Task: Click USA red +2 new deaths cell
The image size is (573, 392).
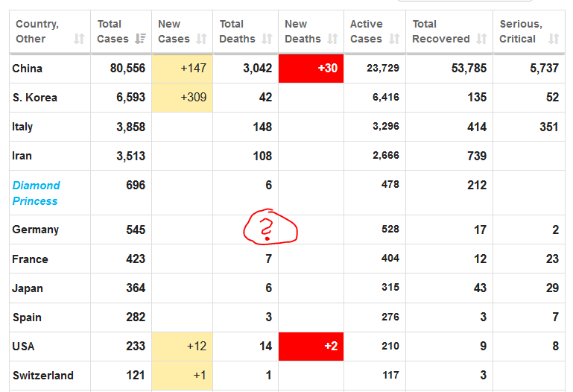Action: click(x=311, y=347)
